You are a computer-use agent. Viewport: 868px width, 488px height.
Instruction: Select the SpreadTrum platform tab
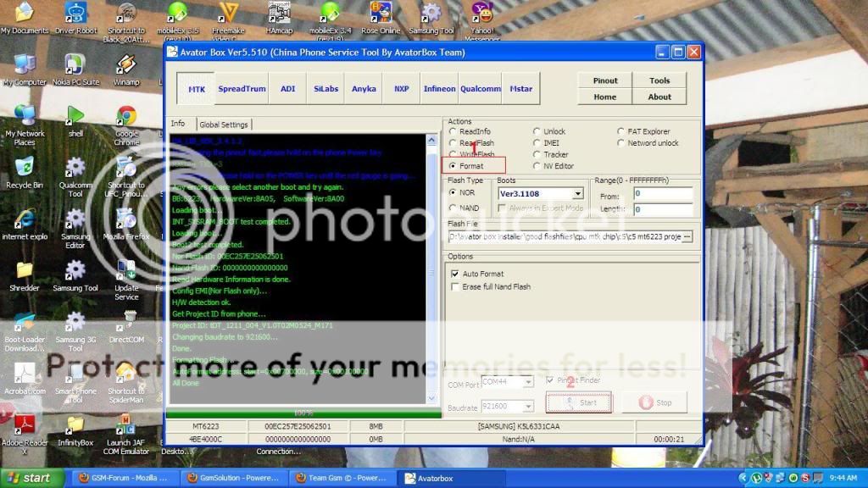[x=242, y=88]
